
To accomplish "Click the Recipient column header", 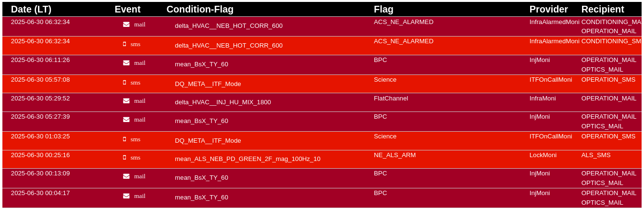I will pos(603,9).
